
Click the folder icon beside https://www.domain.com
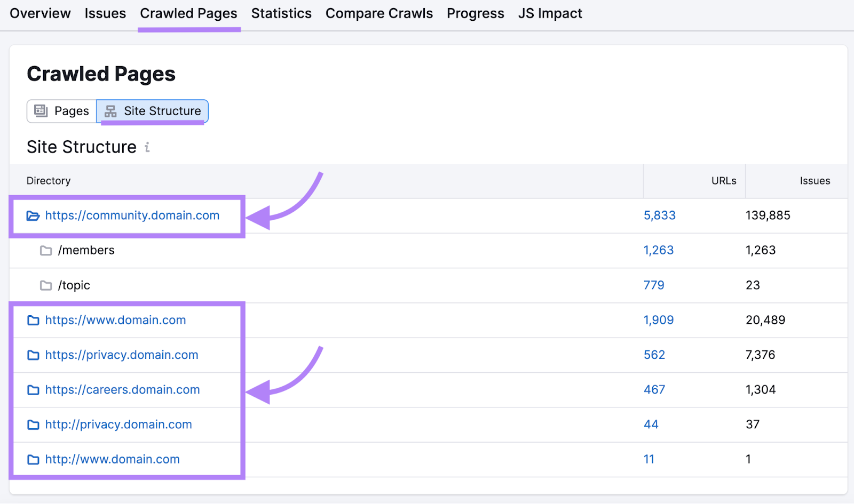33,320
